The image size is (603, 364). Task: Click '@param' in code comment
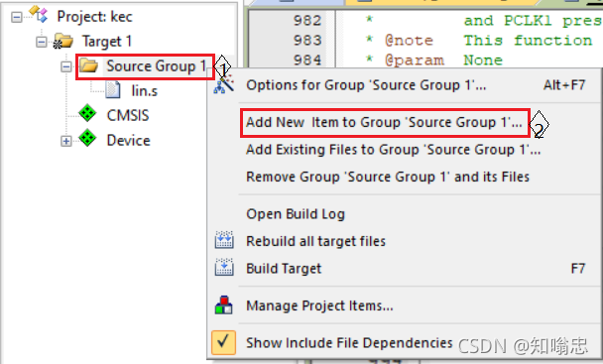(415, 61)
